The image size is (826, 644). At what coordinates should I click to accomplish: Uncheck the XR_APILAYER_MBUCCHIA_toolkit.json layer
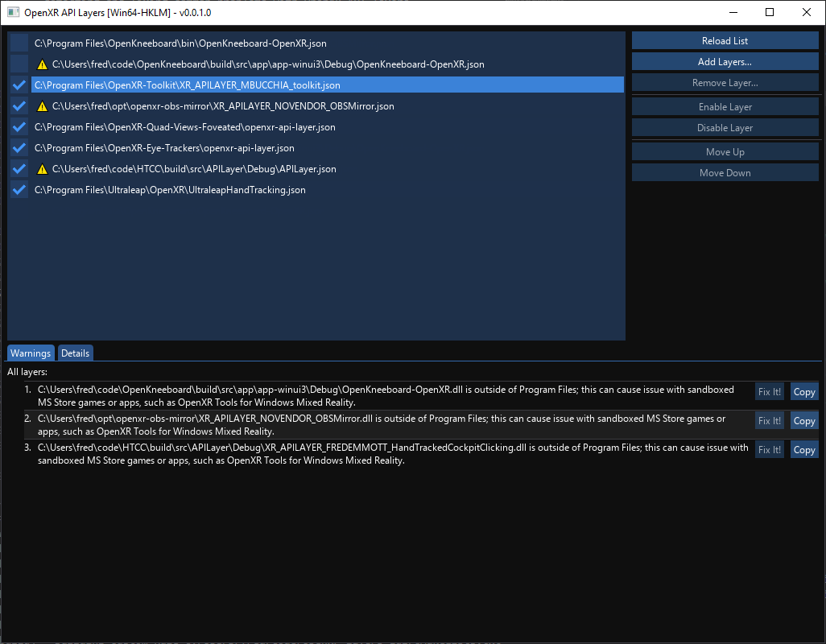tap(19, 85)
